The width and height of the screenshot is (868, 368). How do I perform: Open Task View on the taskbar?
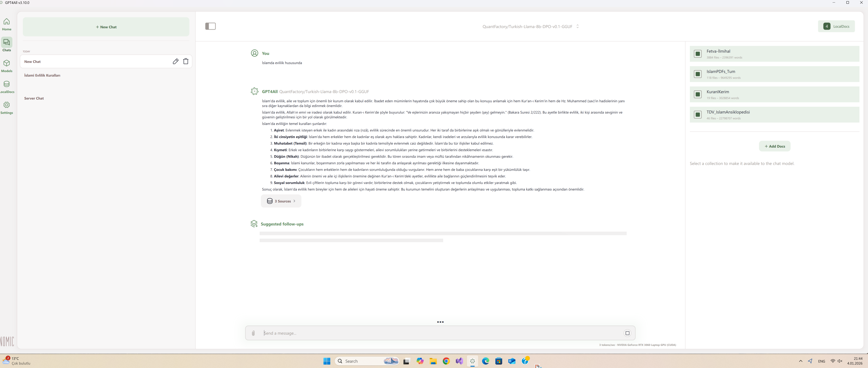click(x=406, y=361)
